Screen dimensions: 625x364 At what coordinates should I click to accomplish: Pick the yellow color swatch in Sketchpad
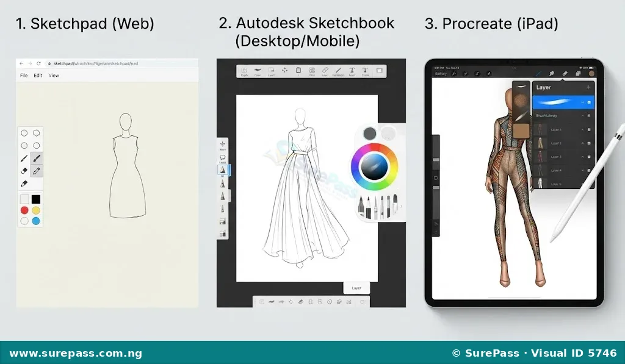36,210
